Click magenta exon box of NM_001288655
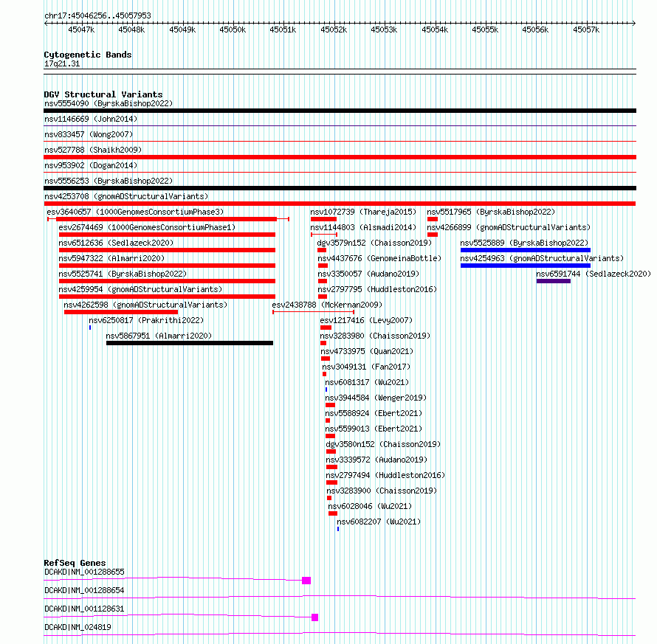This screenshot has height=644, width=657. (x=306, y=581)
